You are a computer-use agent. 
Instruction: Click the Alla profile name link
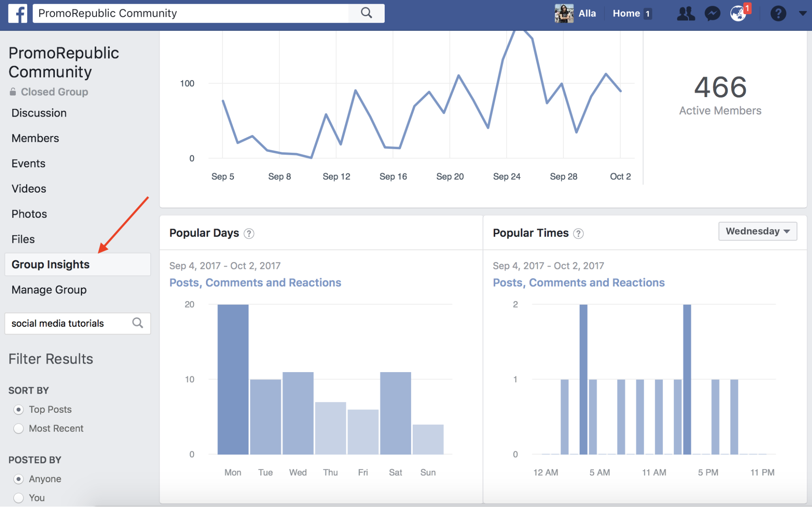587,13
